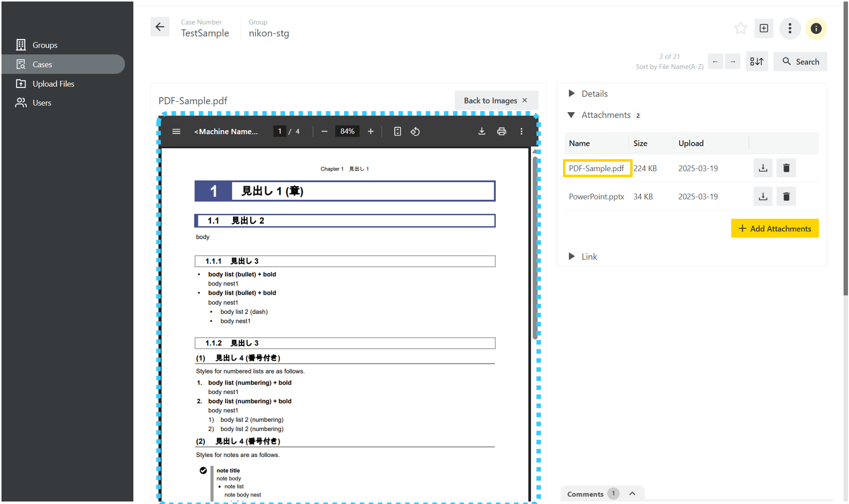Go to the Users section

point(42,103)
